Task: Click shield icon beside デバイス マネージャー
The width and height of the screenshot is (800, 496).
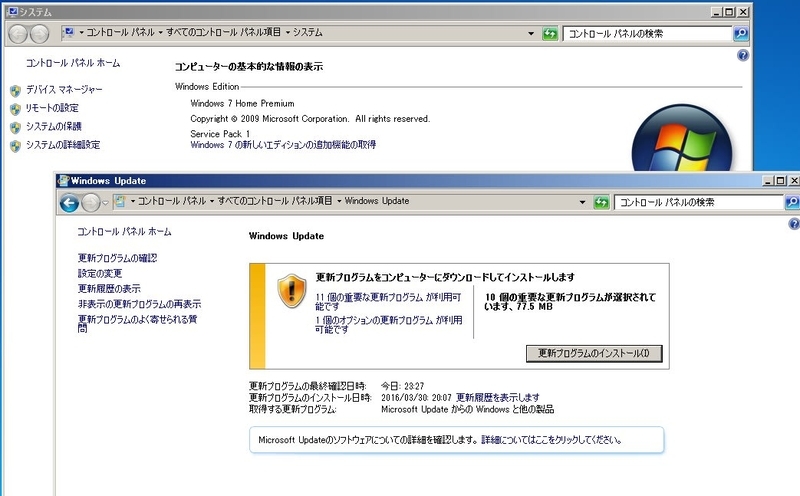Action: [15, 91]
